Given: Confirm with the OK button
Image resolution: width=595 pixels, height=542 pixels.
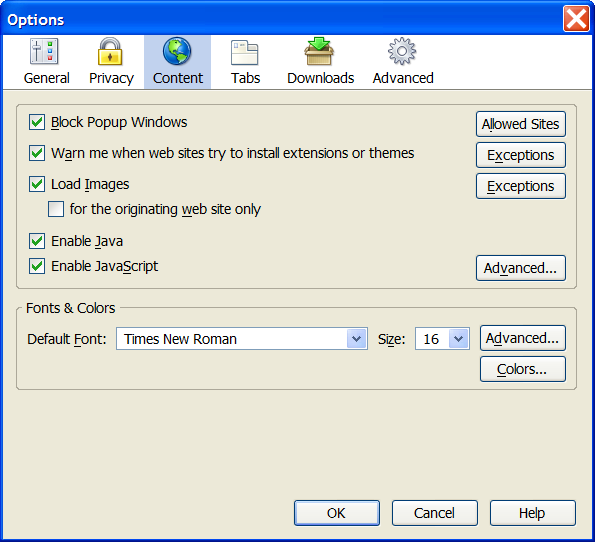Looking at the screenshot, I should [337, 513].
